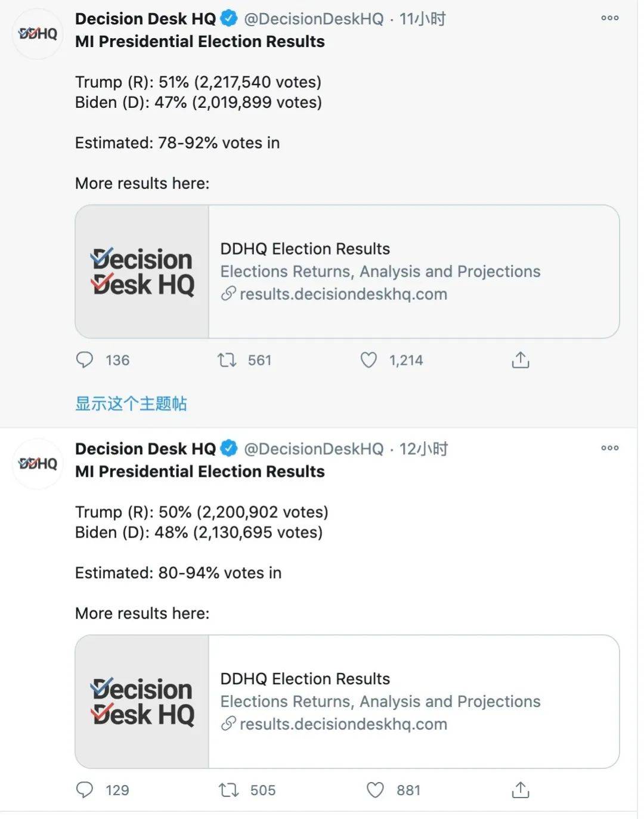Click the second tweet's DDHQ profile avatar
644x819 pixels.
pyautogui.click(x=38, y=463)
